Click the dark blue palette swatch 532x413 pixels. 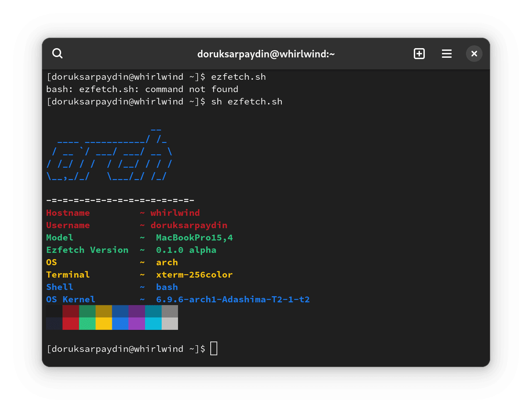[121, 311]
